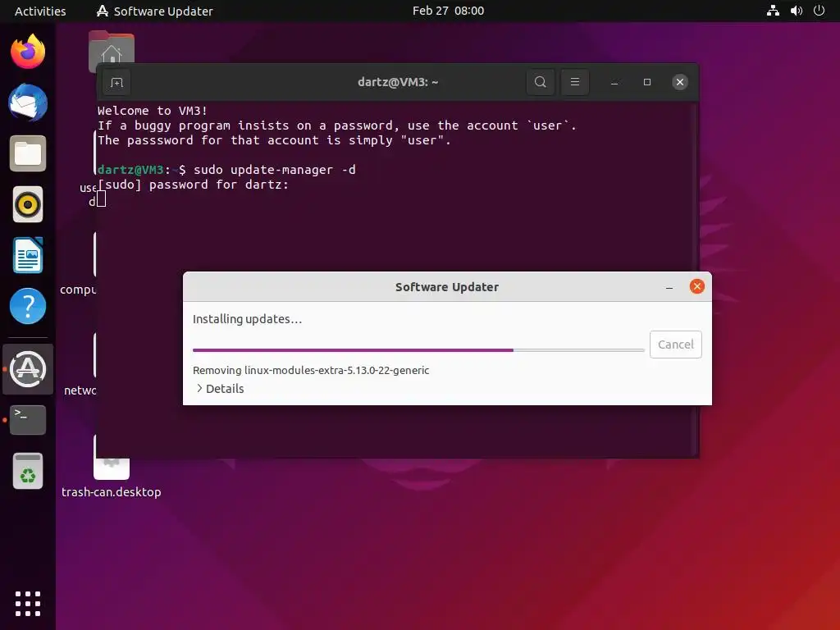Screen dimensions: 840x630
Task: Launch Thunderbird mail from the dock
Action: coord(28,103)
